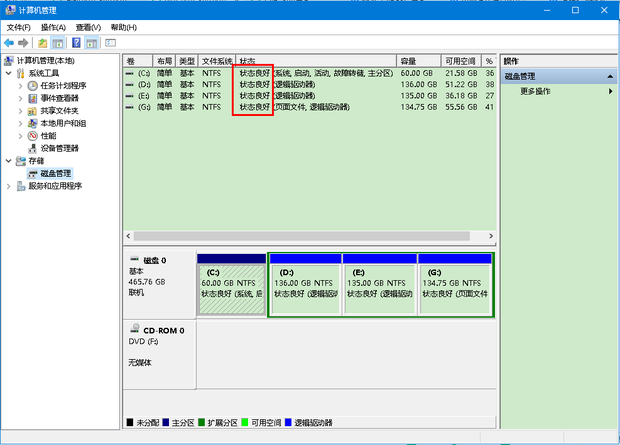This screenshot has width=620, height=445.
Task: Click the Up one level folder icon
Action: pyautogui.click(x=43, y=43)
